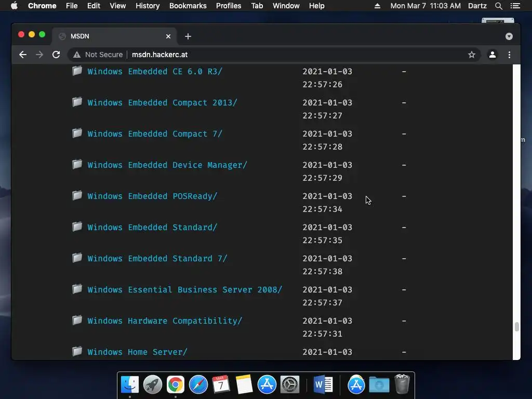Image resolution: width=532 pixels, height=399 pixels.
Task: Open System Preferences from the Dock
Action: (290, 384)
